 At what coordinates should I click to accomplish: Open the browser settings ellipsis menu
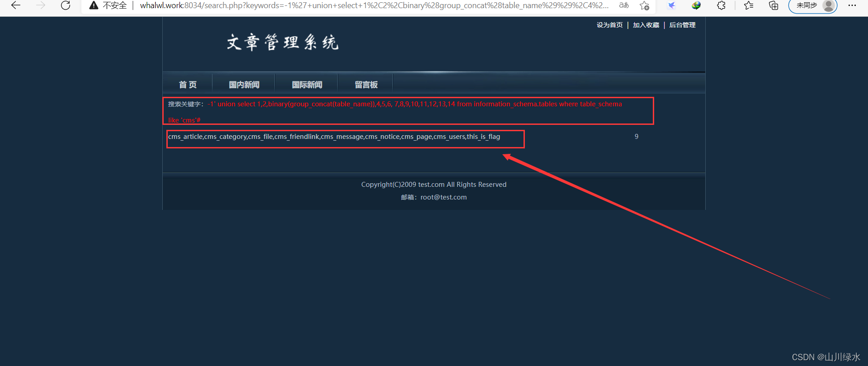(852, 5)
